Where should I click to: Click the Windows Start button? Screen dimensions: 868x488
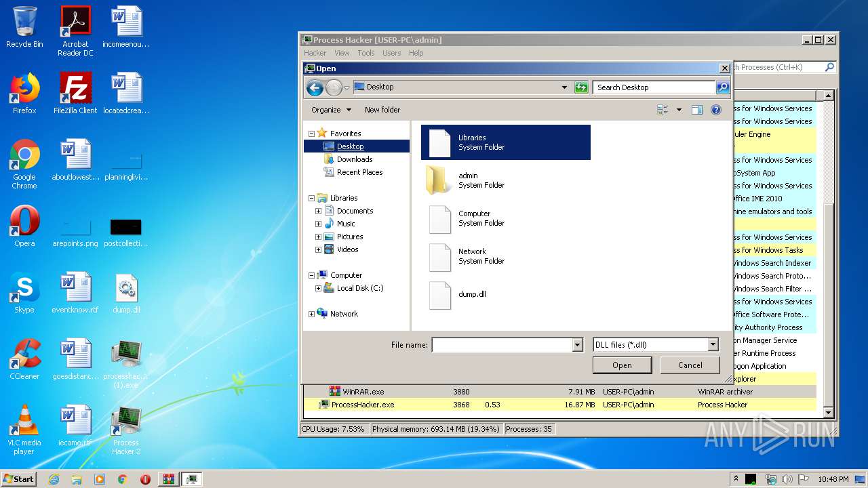click(x=18, y=479)
